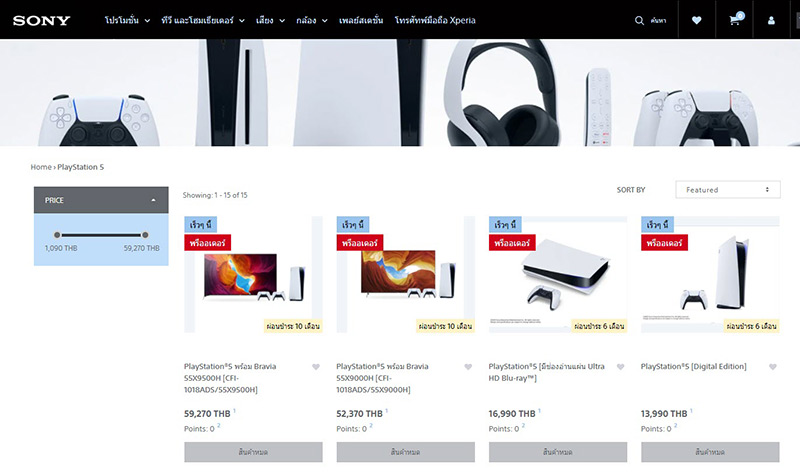Go to Home breadcrumb link
The width and height of the screenshot is (800, 474).
pyautogui.click(x=41, y=167)
